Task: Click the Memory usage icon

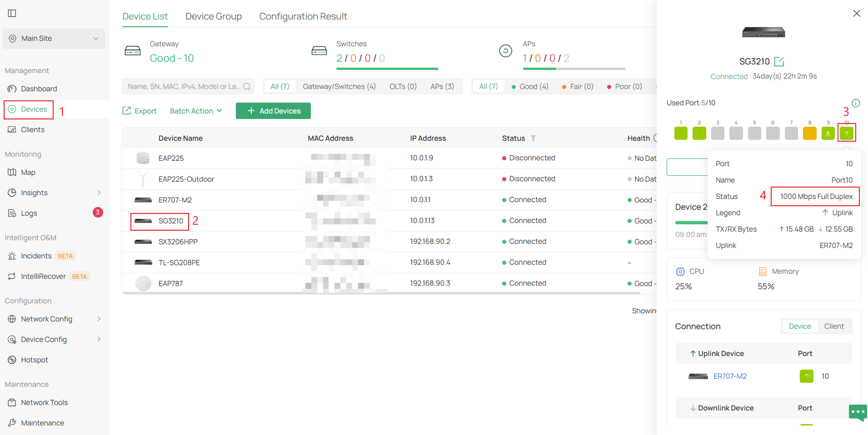Action: 762,271
